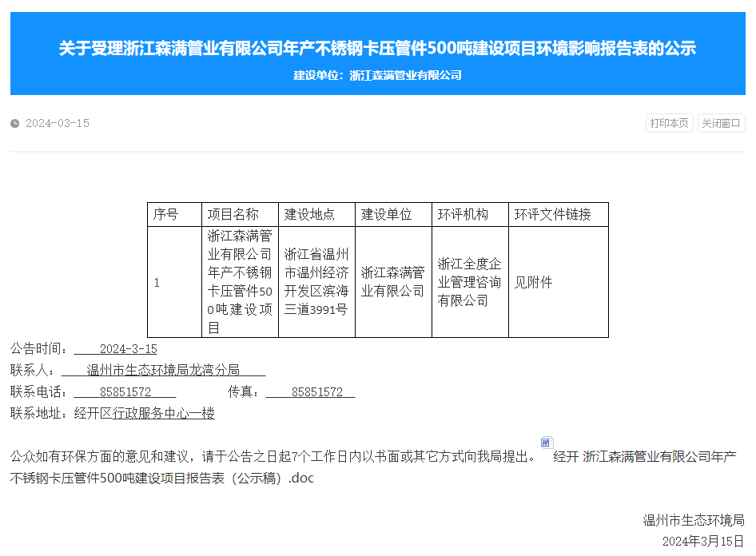The height and width of the screenshot is (556, 756).
Task: Click the signature 温州市生态环境局
Action: pos(694,520)
